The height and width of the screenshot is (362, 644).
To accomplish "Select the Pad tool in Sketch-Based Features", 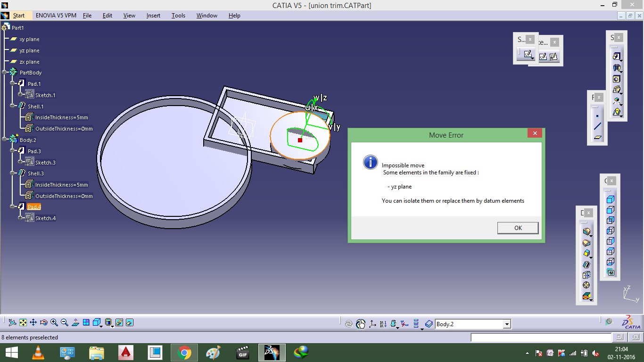I will coord(617,56).
